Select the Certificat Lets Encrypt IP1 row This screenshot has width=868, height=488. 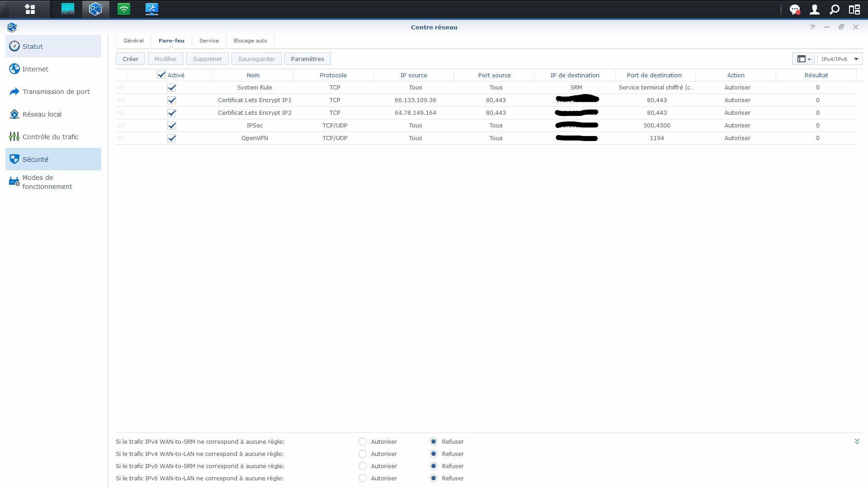pos(255,100)
